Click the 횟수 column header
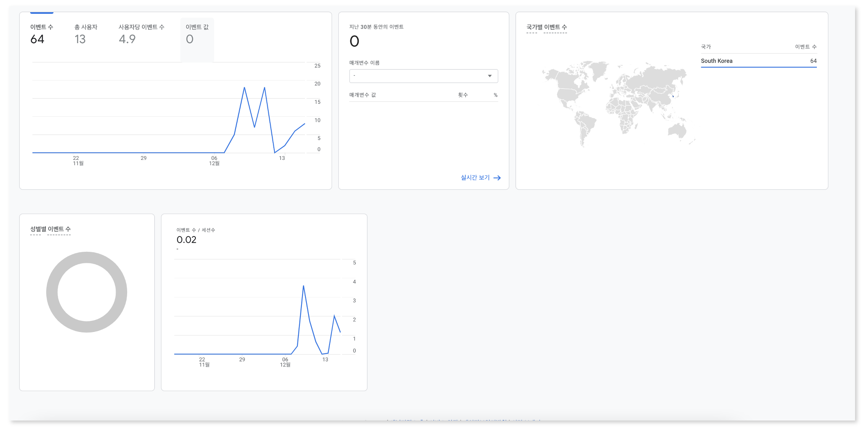The height and width of the screenshot is (435, 868). (463, 95)
